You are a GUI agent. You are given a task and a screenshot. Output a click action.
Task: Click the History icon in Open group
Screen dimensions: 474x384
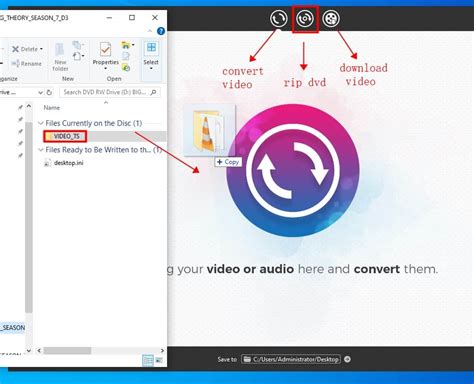tap(126, 68)
